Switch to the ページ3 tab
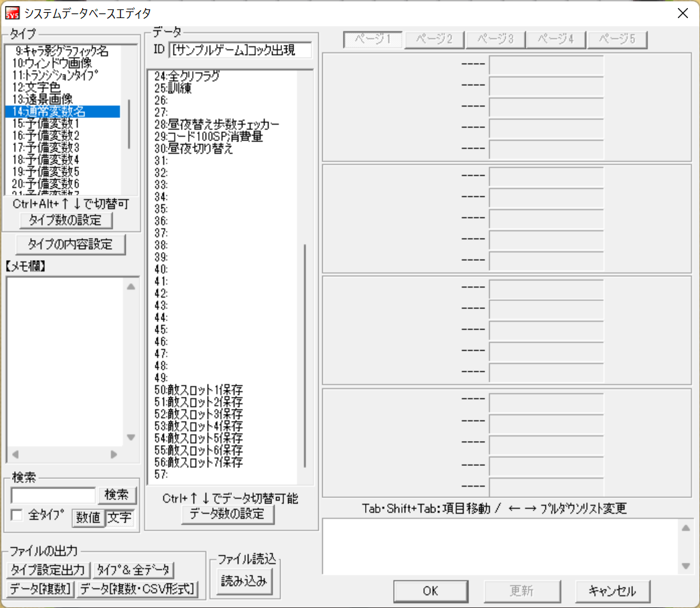The height and width of the screenshot is (608, 700). [x=495, y=40]
